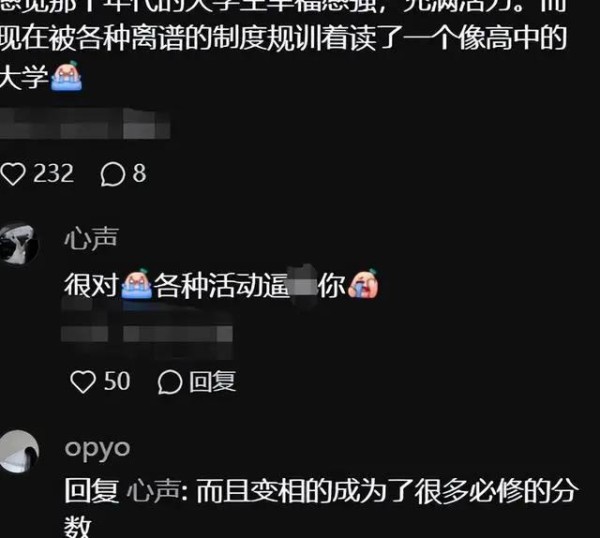Click the 回复 reply button under 心声's comment
The height and width of the screenshot is (538, 600).
[x=212, y=381]
